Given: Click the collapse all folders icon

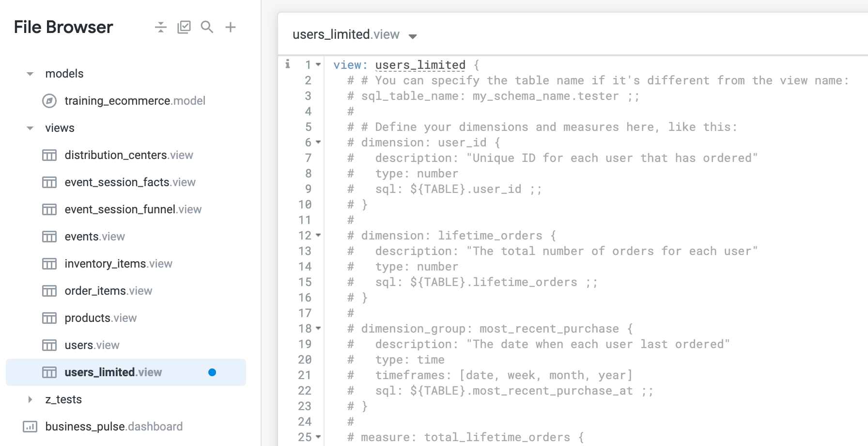Looking at the screenshot, I should [161, 27].
